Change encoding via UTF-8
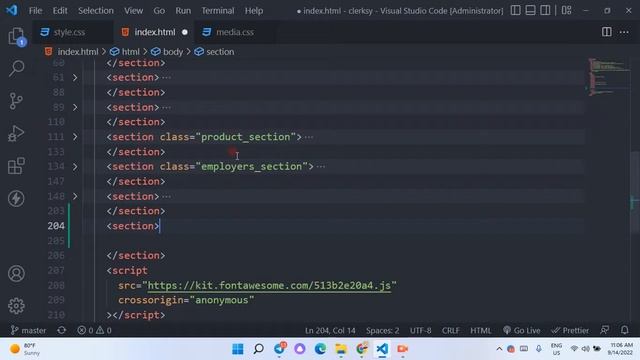This screenshot has width=640, height=360. [420, 330]
